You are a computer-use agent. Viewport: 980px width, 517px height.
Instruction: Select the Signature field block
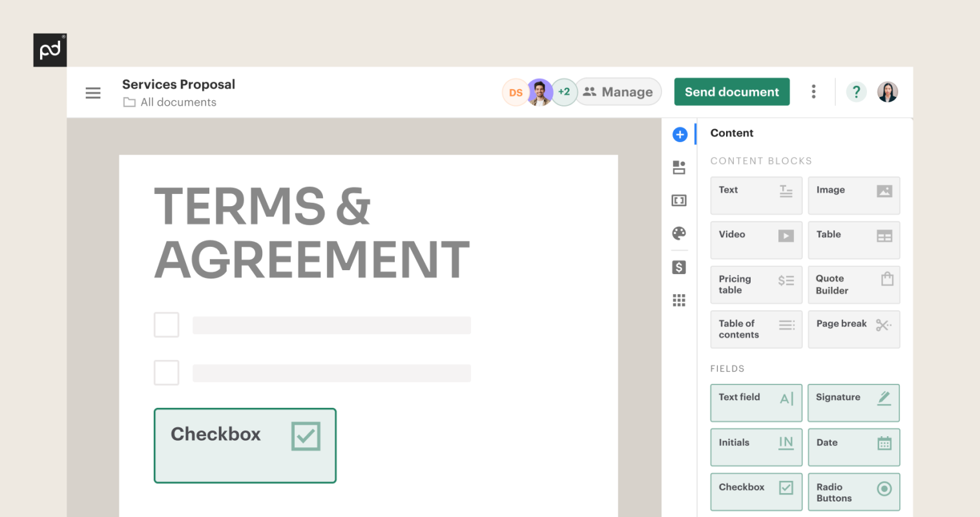tap(853, 403)
